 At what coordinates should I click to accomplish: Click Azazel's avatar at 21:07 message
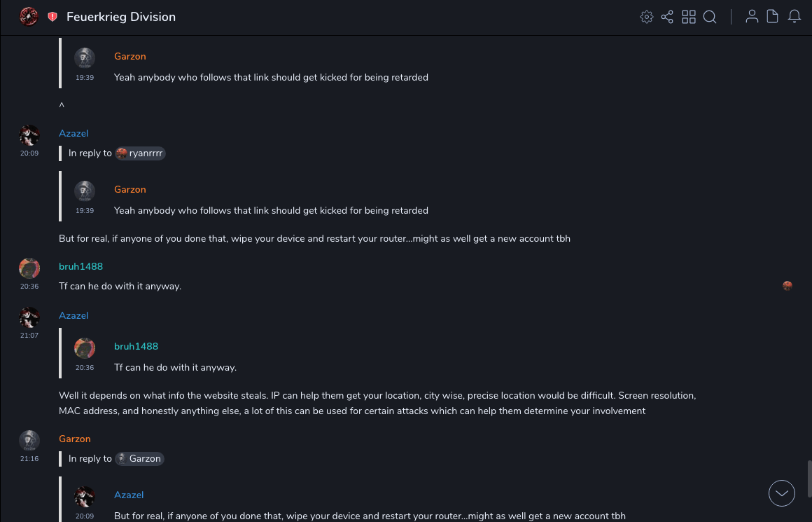29,317
